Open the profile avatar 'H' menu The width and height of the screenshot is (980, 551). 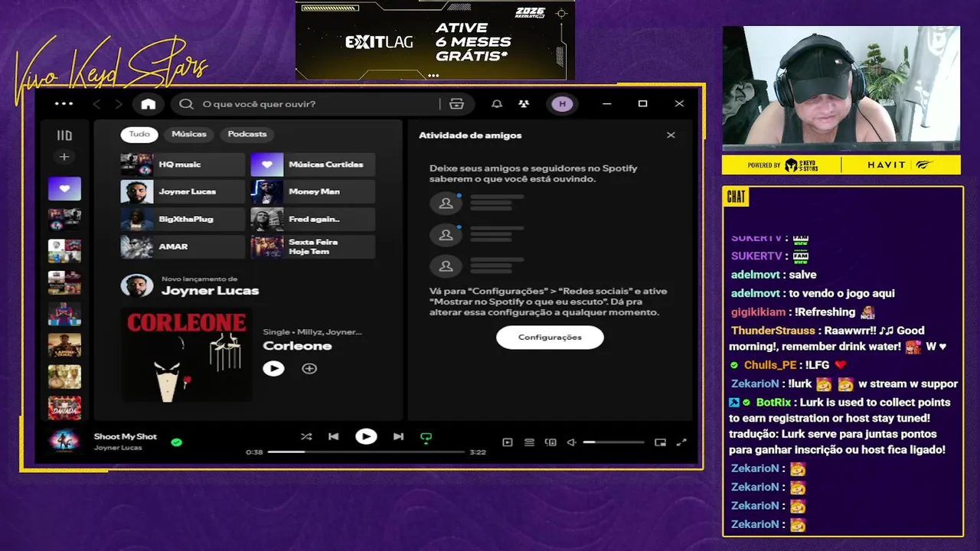(562, 104)
